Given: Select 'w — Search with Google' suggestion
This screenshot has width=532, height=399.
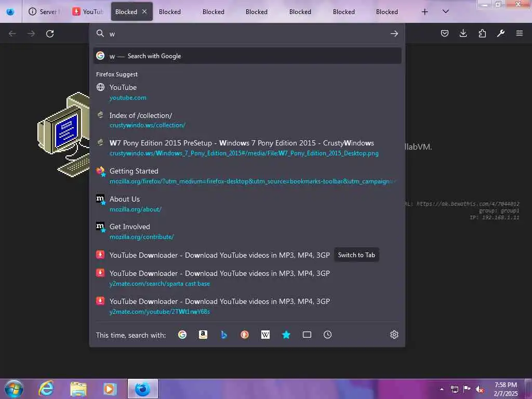Looking at the screenshot, I should coord(247,56).
